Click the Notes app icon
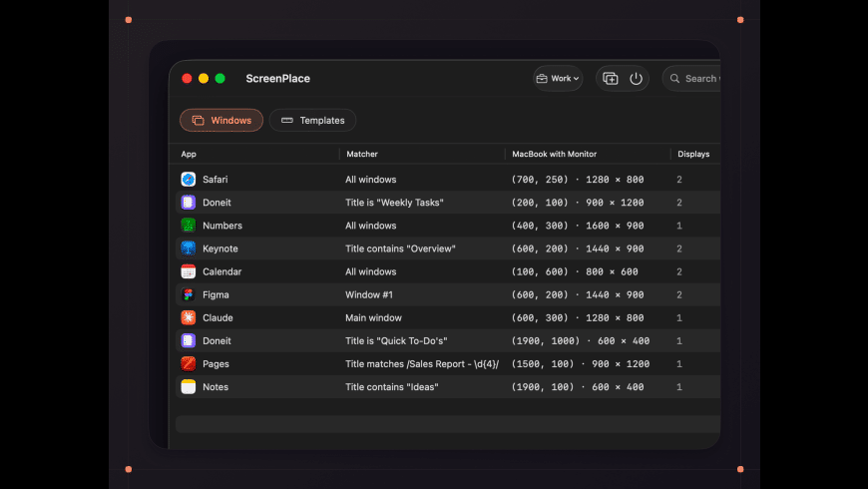The height and width of the screenshot is (489, 868). pyautogui.click(x=189, y=387)
